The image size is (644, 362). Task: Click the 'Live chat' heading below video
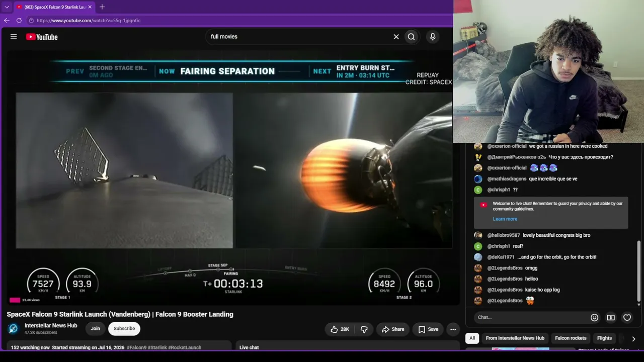pos(249,347)
